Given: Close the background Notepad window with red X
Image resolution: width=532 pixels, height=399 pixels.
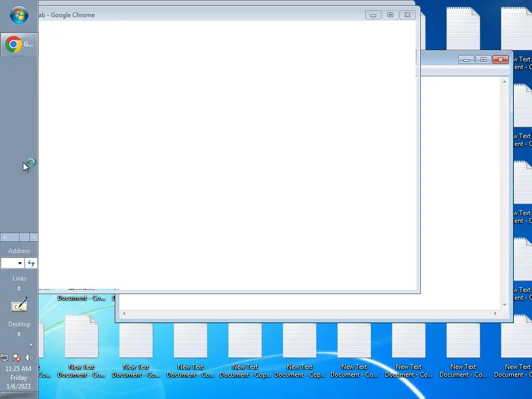Looking at the screenshot, I should pos(500,60).
